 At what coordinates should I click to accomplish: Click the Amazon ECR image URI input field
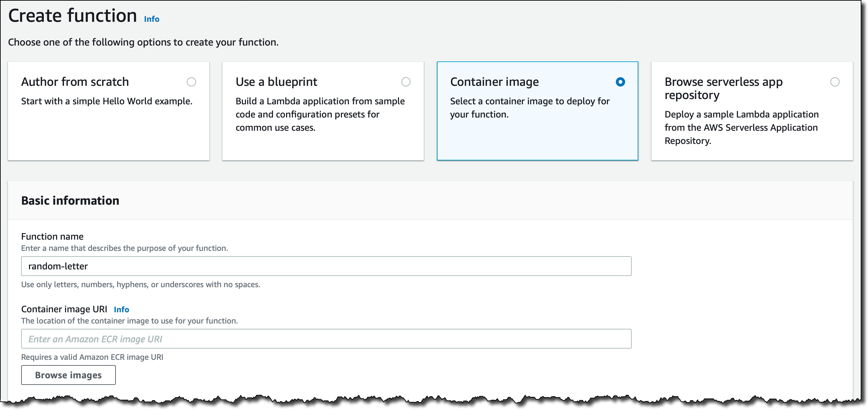pyautogui.click(x=326, y=339)
